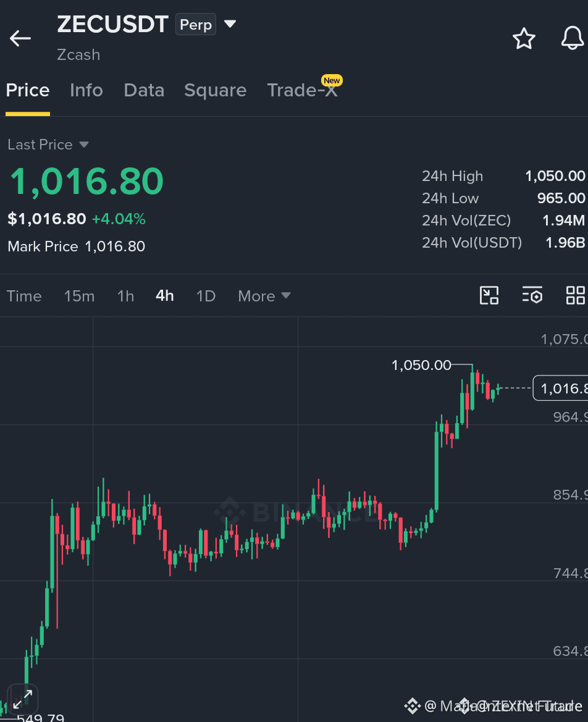Switch to the Info tab
The image size is (588, 722).
[x=86, y=90]
